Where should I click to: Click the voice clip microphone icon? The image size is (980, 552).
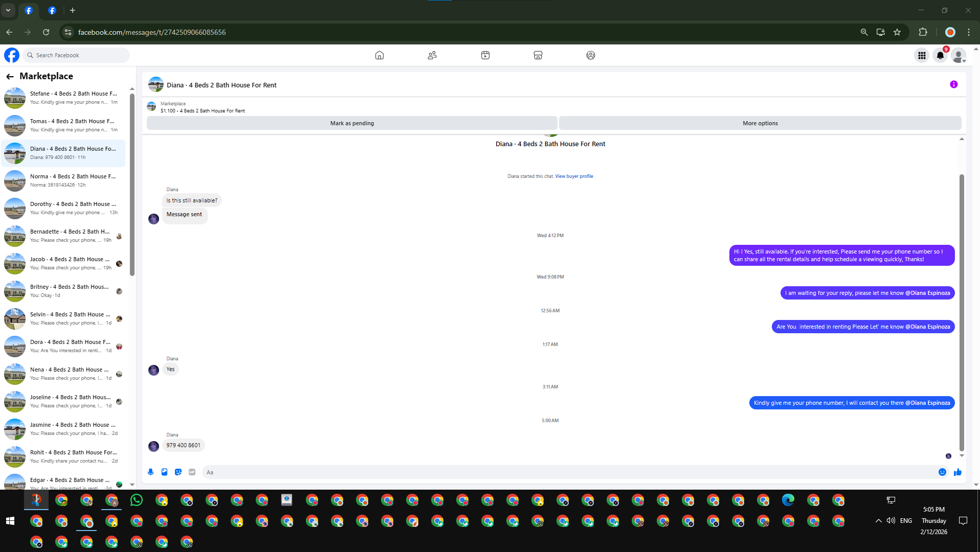coord(150,472)
